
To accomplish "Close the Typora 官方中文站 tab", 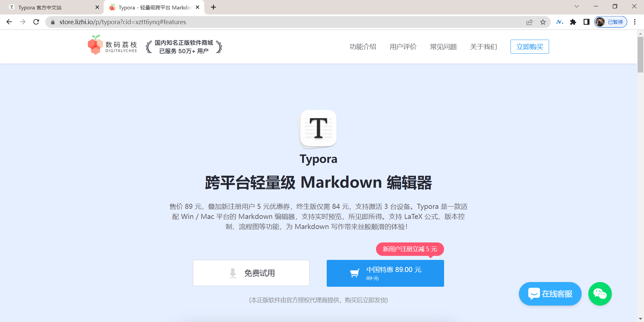I will [x=97, y=7].
